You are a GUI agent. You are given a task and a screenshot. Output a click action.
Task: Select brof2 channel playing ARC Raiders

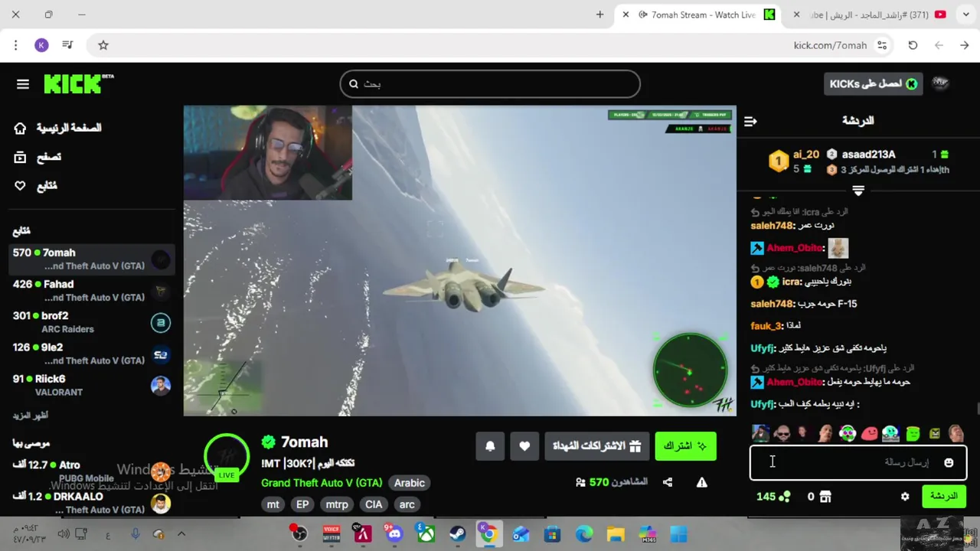point(92,321)
